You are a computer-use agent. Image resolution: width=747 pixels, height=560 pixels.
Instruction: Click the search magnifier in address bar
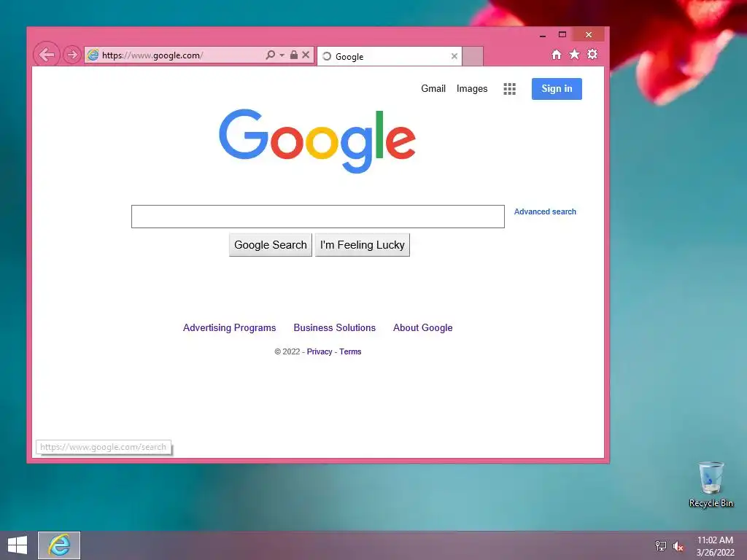[270, 55]
